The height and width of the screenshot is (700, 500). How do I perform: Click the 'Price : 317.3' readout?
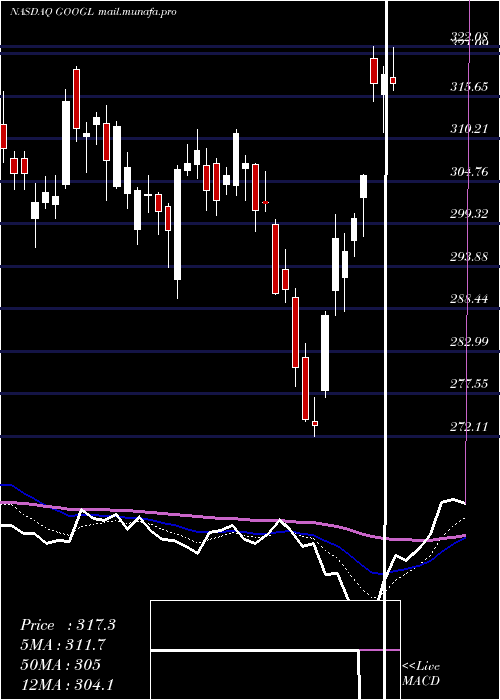tap(68, 625)
